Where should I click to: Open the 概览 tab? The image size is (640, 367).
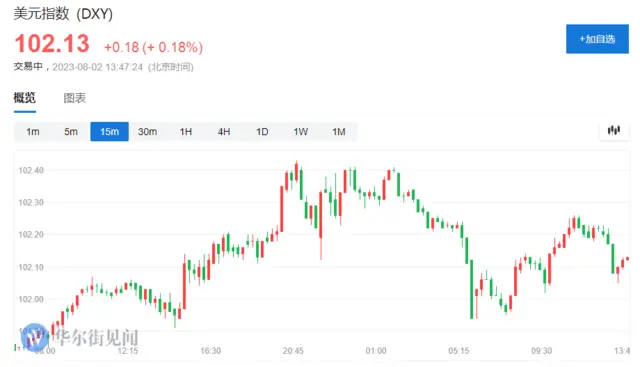point(24,98)
